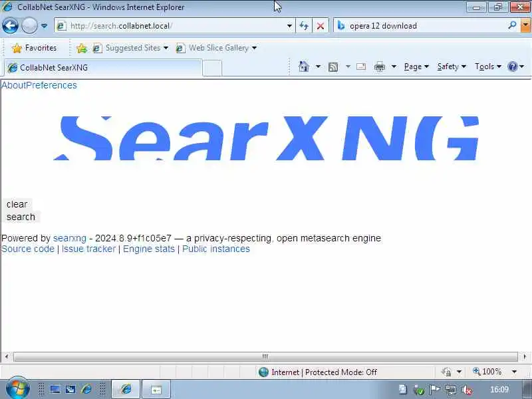
Task: Click the network tray icon
Action: click(451, 390)
